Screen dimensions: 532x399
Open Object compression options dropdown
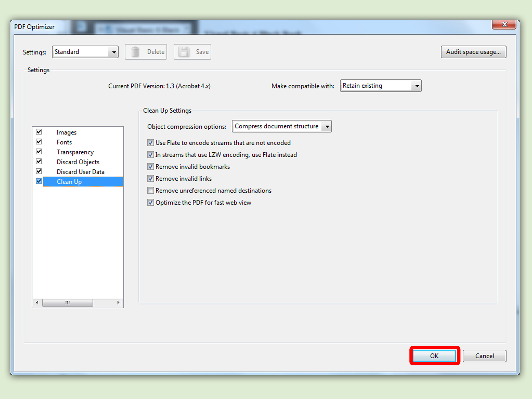282,127
